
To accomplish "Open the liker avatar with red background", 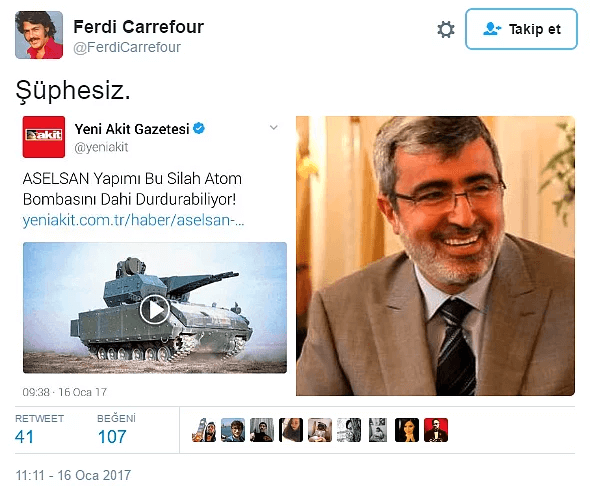I will click(x=436, y=430).
